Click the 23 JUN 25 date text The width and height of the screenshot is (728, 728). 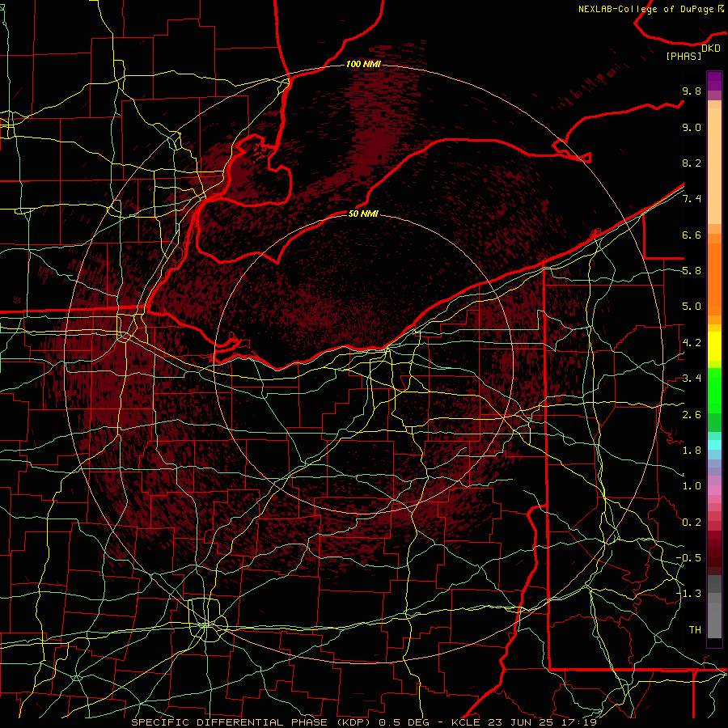coord(519,722)
